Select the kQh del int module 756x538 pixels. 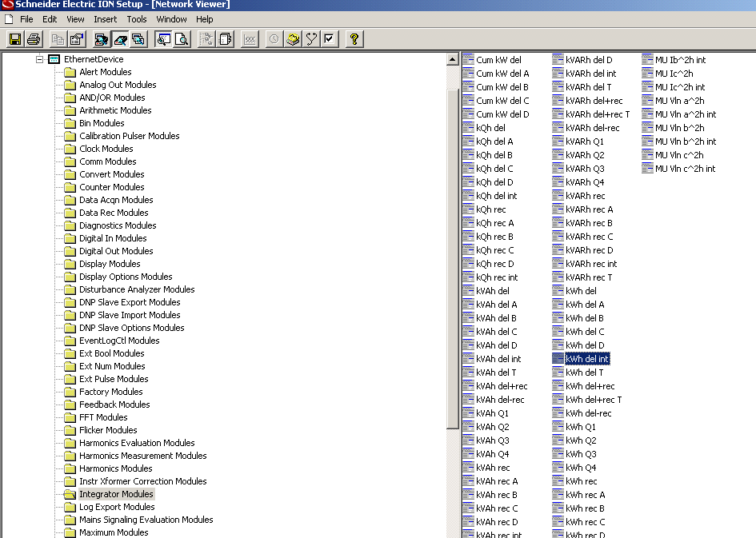pyautogui.click(x=496, y=196)
